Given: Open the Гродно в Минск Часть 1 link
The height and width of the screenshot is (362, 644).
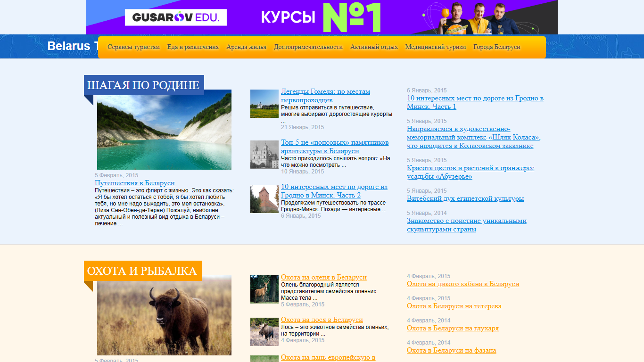Looking at the screenshot, I should pyautogui.click(x=475, y=102).
